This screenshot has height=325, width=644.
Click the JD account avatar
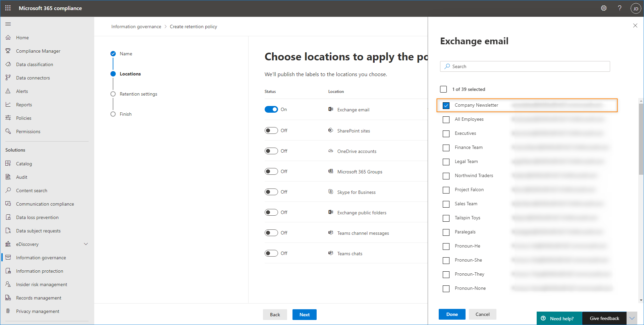coord(636,8)
